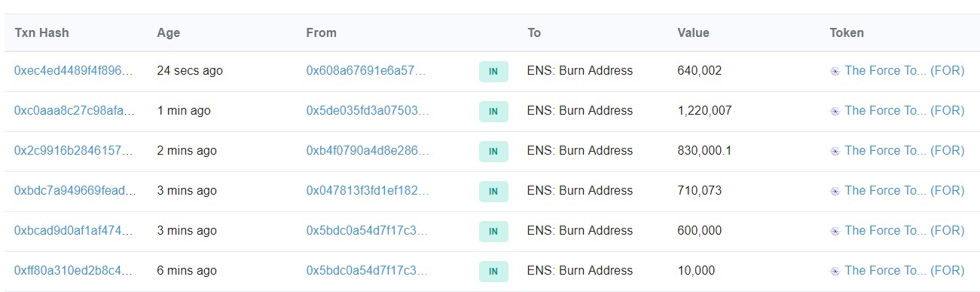Open transaction hash 0xc0aaa8c27c98afa...
980x292 pixels.
coord(75,111)
